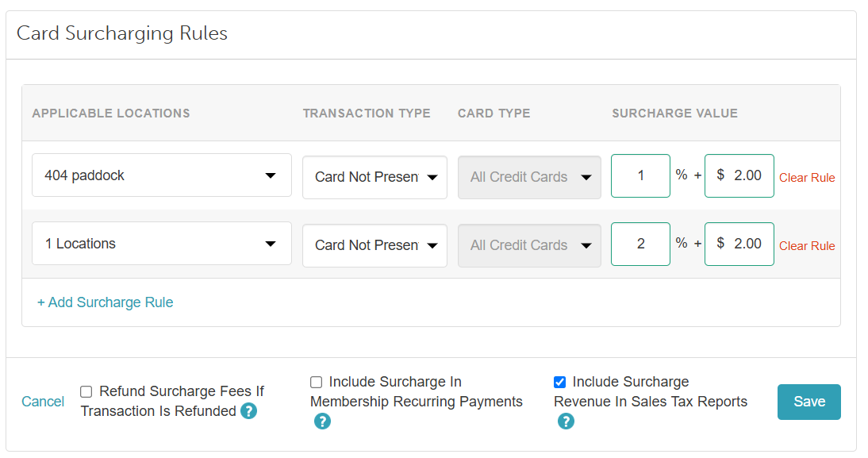Screen dimensions: 868x458
Task: Open help icon for Membership Recurring Payments
Action: (x=322, y=421)
